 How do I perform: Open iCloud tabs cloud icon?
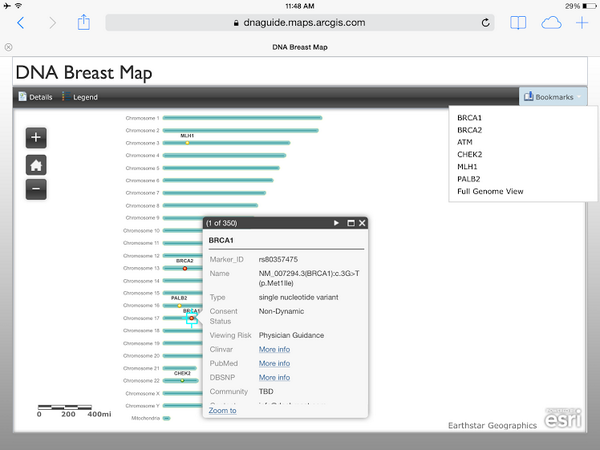pos(551,23)
